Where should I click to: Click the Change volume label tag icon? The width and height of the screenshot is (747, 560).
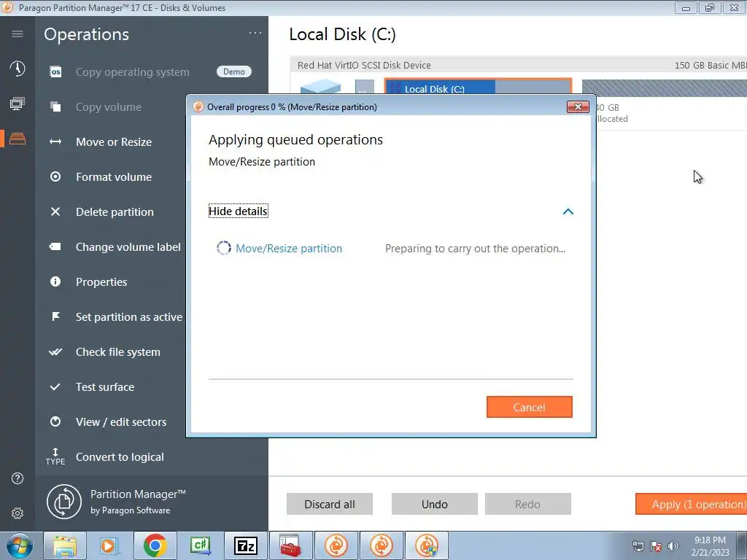coord(55,246)
